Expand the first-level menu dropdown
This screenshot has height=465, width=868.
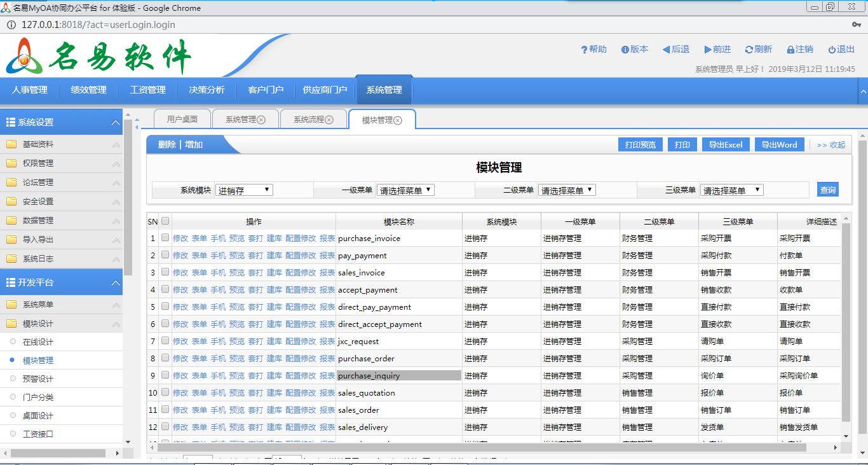click(x=405, y=190)
